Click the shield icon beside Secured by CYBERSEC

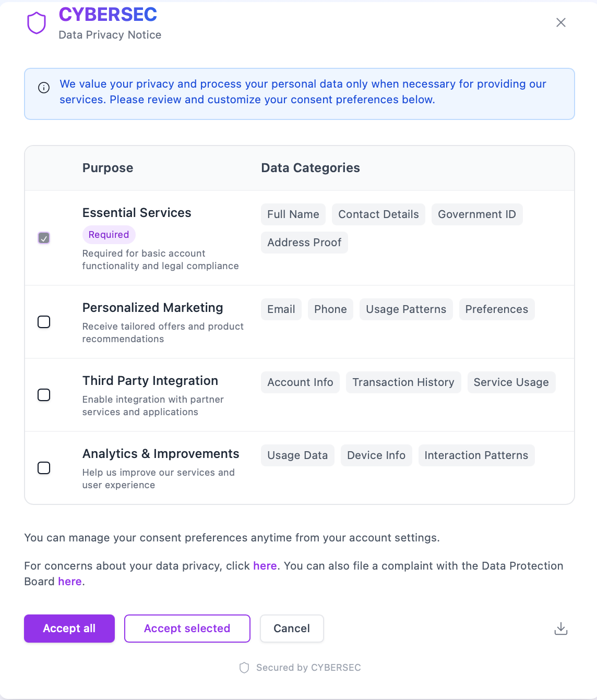coord(244,668)
